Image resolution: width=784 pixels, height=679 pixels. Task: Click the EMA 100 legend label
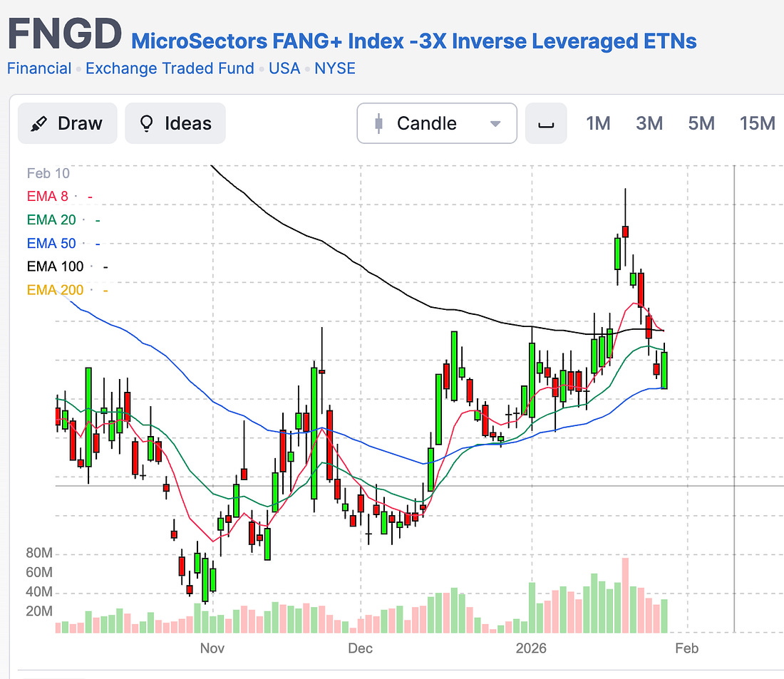[55, 266]
